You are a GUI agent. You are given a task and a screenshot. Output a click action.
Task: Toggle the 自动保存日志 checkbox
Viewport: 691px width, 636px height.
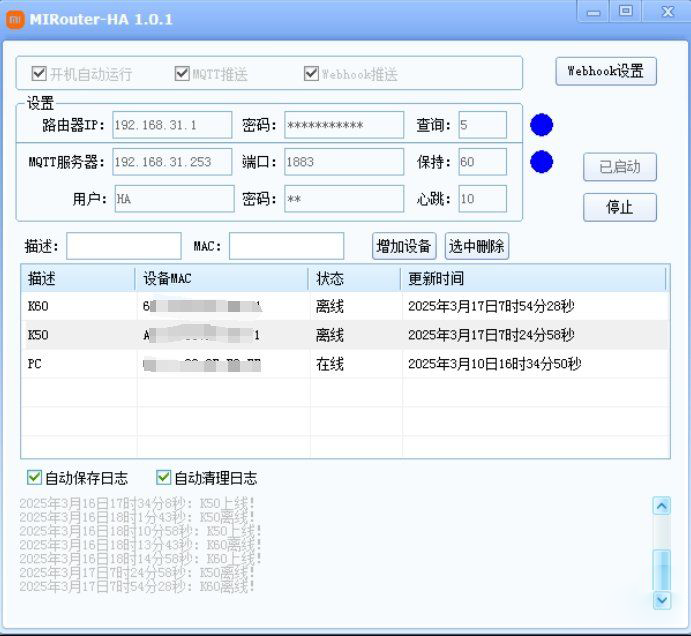click(34, 477)
